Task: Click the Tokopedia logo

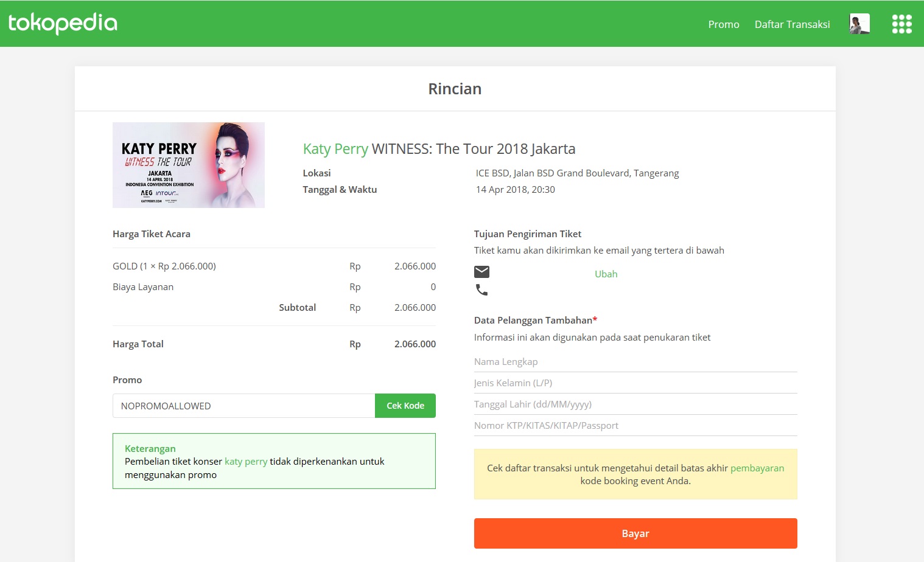Action: 63,23
